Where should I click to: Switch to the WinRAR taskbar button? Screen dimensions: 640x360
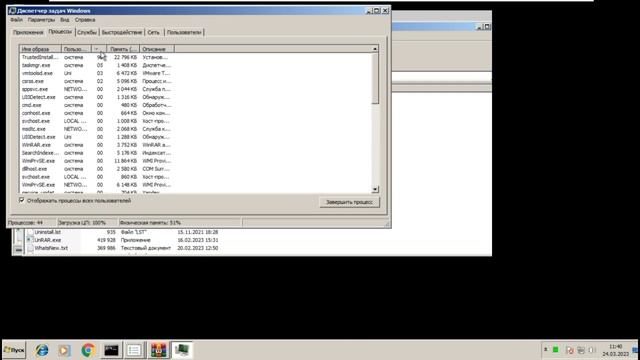(x=158, y=350)
